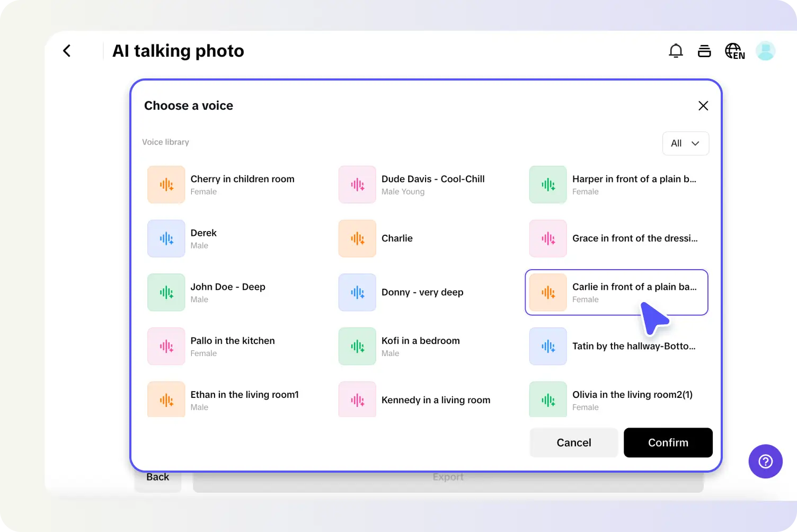
Task: Click the profile avatar in the top corner
Action: pos(765,50)
